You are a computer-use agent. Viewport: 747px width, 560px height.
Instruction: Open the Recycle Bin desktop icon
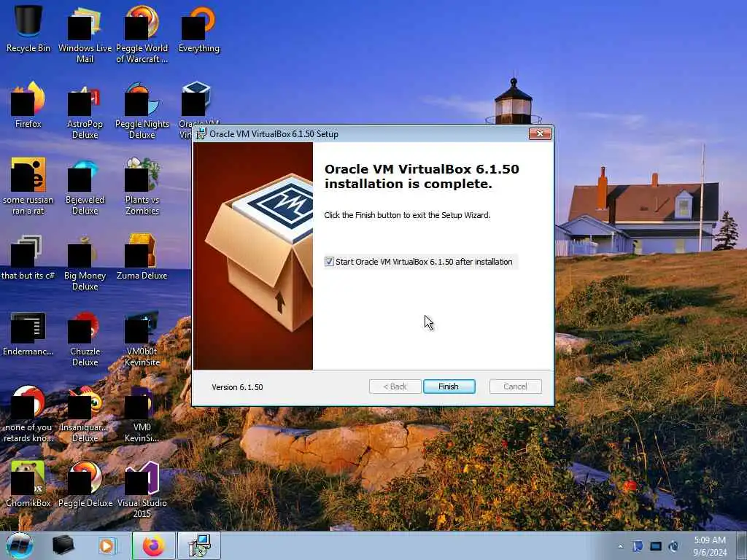tap(28, 29)
